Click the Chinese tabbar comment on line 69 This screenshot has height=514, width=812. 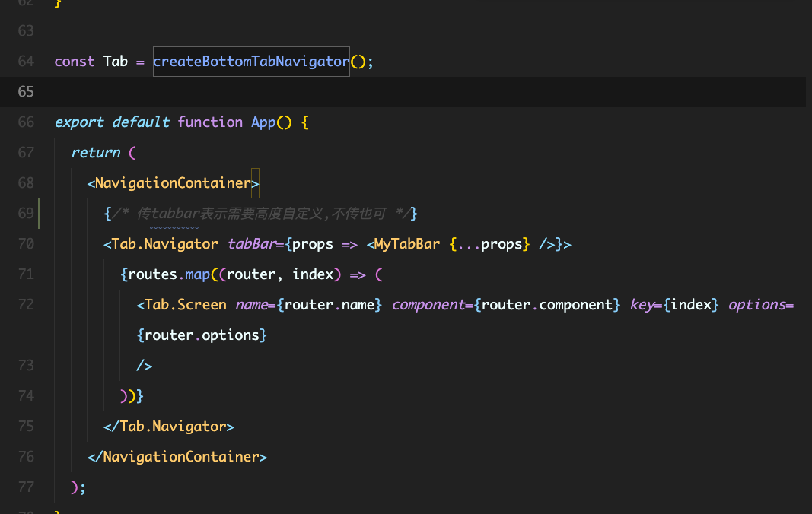tap(261, 214)
